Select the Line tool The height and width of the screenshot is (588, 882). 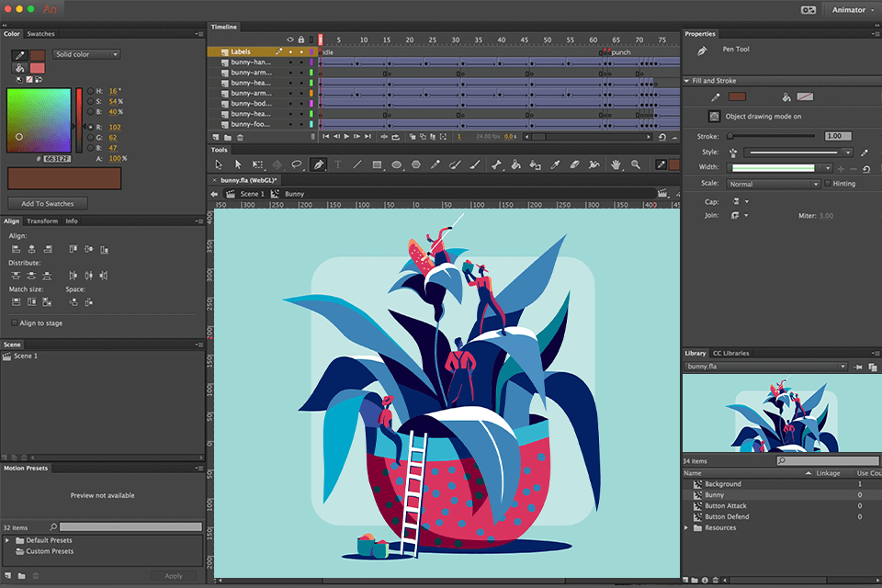357,164
